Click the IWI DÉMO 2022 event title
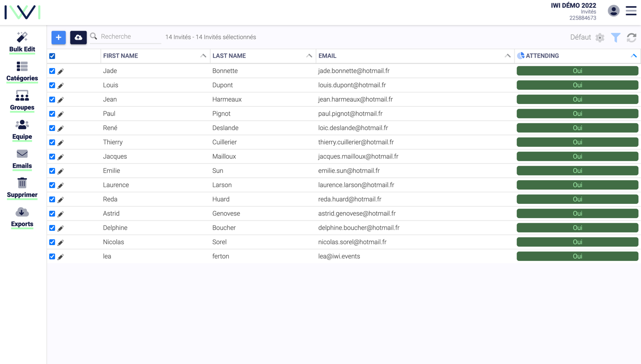The width and height of the screenshot is (641, 364). (574, 6)
